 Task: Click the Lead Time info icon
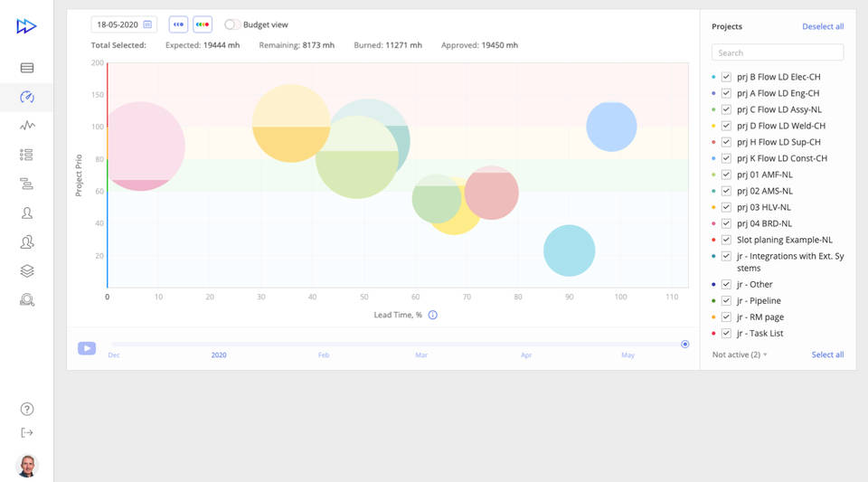[432, 315]
